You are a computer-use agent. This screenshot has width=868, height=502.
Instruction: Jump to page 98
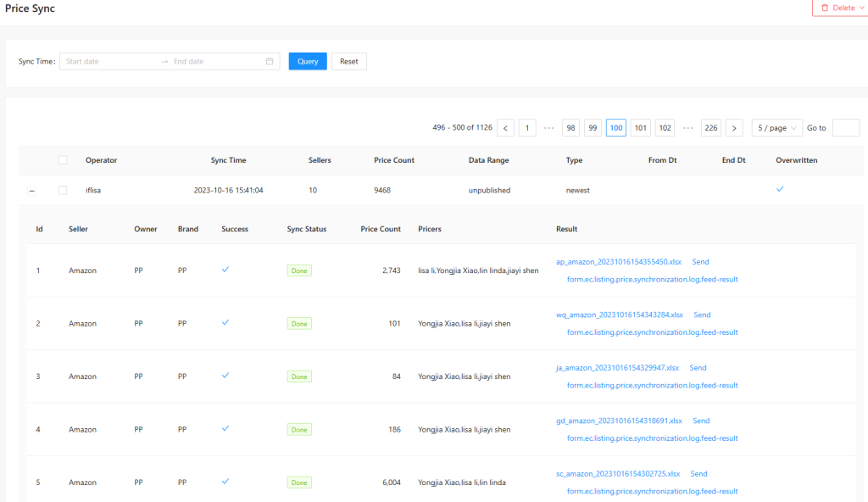click(x=570, y=128)
